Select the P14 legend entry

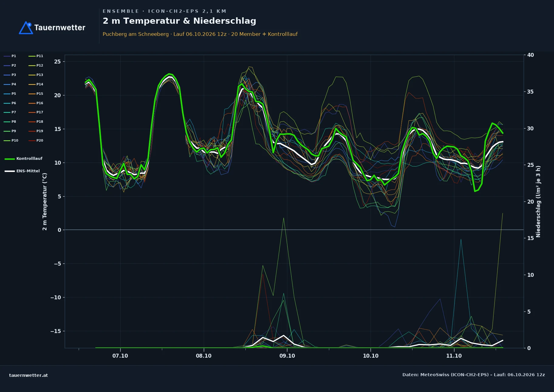point(36,84)
